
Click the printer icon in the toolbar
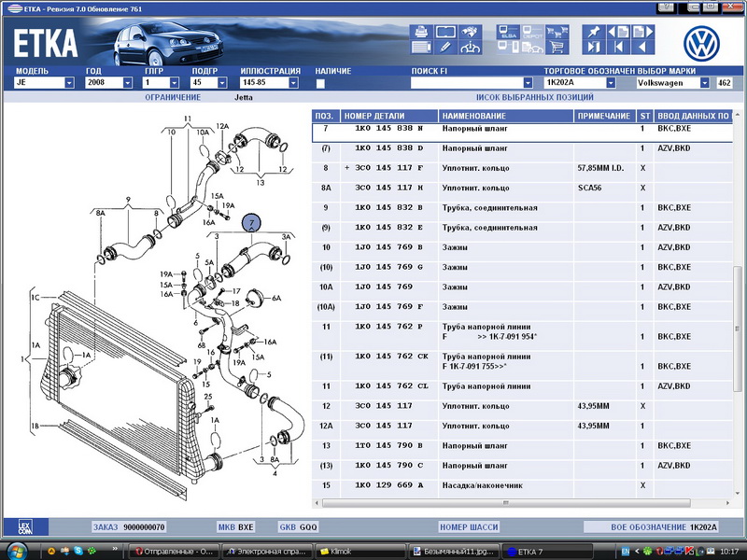point(421,33)
